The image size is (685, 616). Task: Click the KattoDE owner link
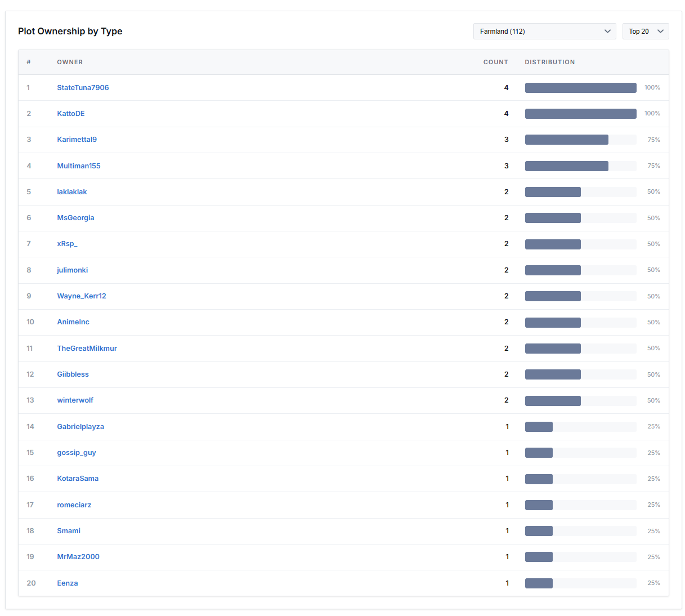tap(71, 114)
